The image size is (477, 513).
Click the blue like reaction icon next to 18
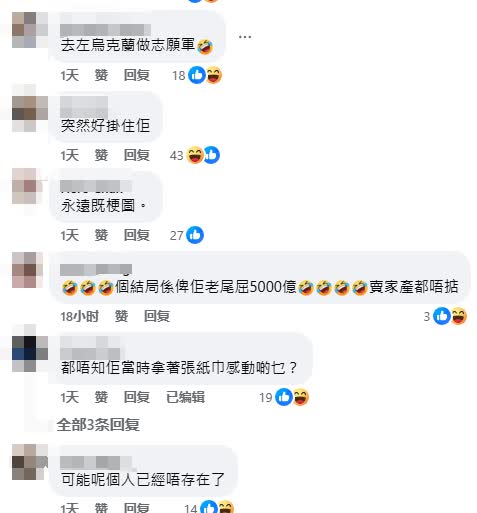(x=197, y=75)
